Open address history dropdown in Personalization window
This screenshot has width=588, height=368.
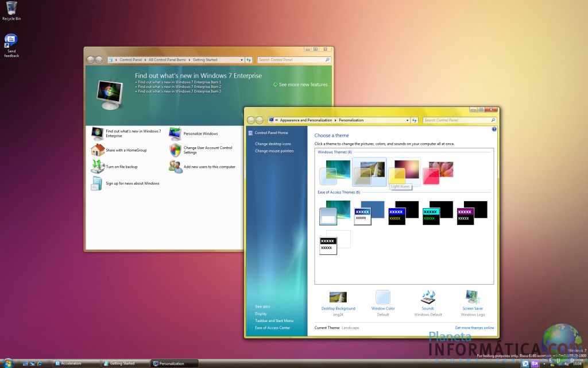(x=407, y=120)
